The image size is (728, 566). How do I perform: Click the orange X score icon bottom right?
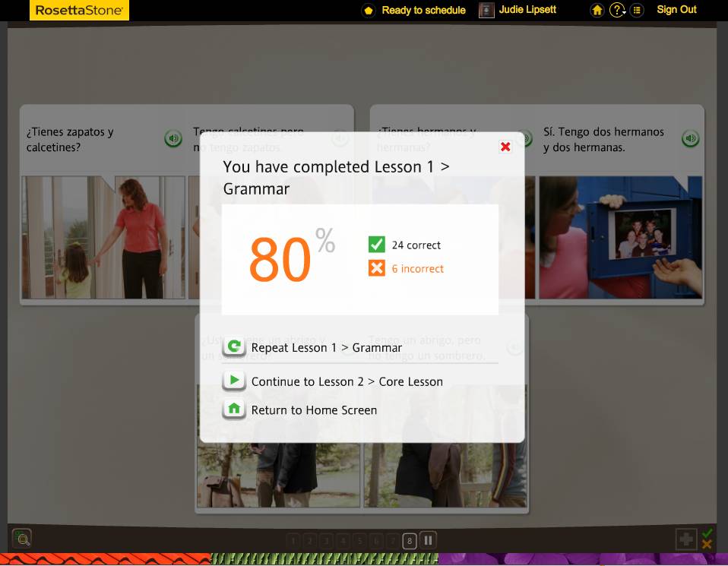pyautogui.click(x=707, y=545)
